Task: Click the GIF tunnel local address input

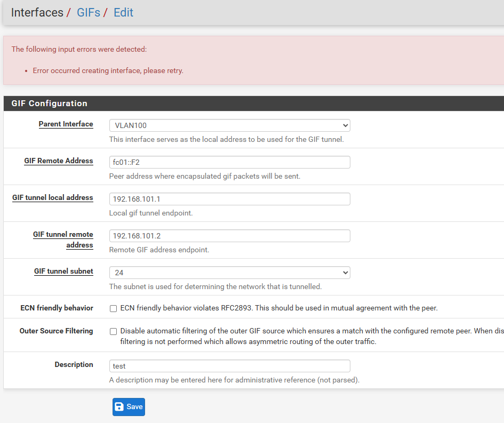Action: [229, 199]
